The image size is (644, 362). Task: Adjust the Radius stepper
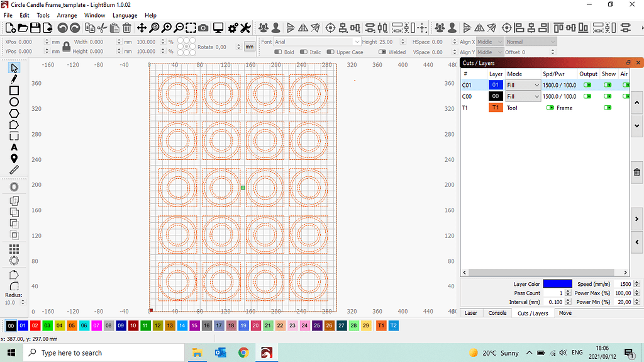click(23, 302)
